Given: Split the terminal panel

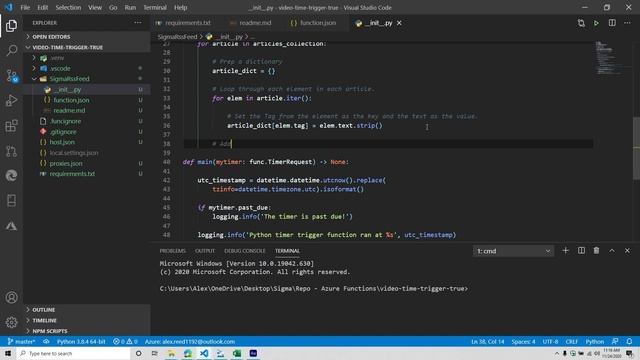Looking at the screenshot, I should coord(581,251).
